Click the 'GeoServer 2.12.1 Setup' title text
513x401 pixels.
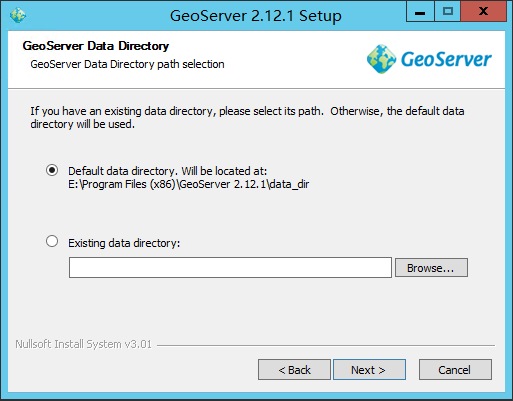(x=256, y=16)
